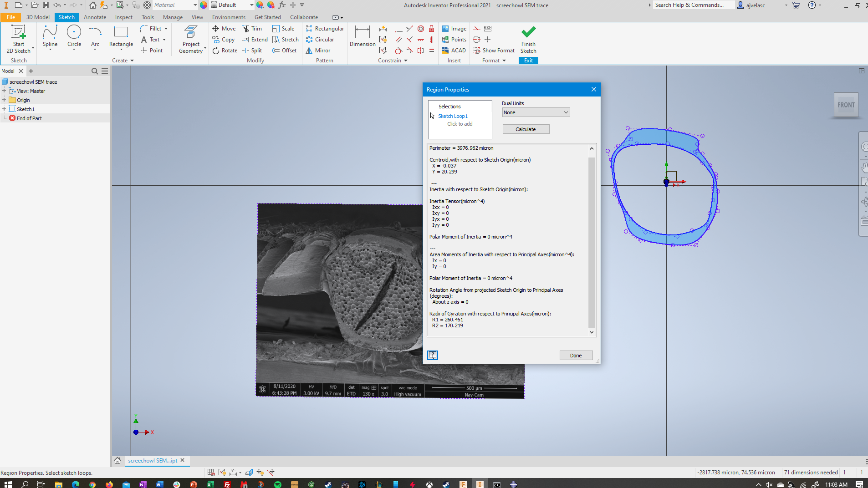This screenshot has height=488, width=868.
Task: Open model browser search
Action: click(x=95, y=71)
